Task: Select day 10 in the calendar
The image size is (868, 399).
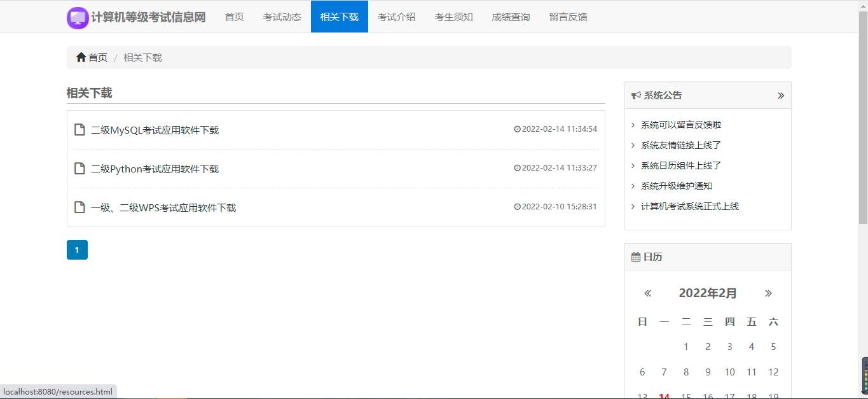Action: (730, 372)
